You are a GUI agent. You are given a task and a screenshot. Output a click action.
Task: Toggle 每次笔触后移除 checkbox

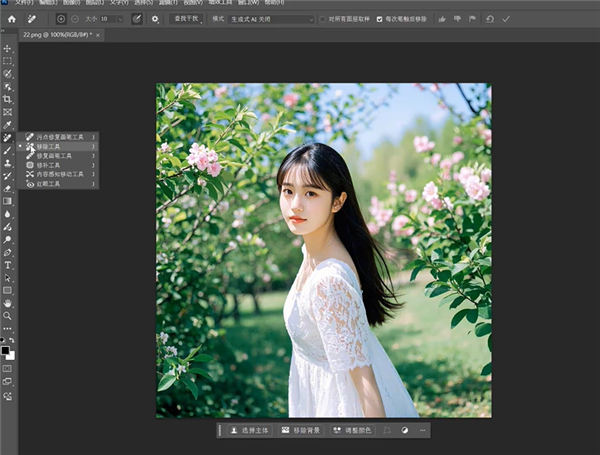click(x=379, y=19)
